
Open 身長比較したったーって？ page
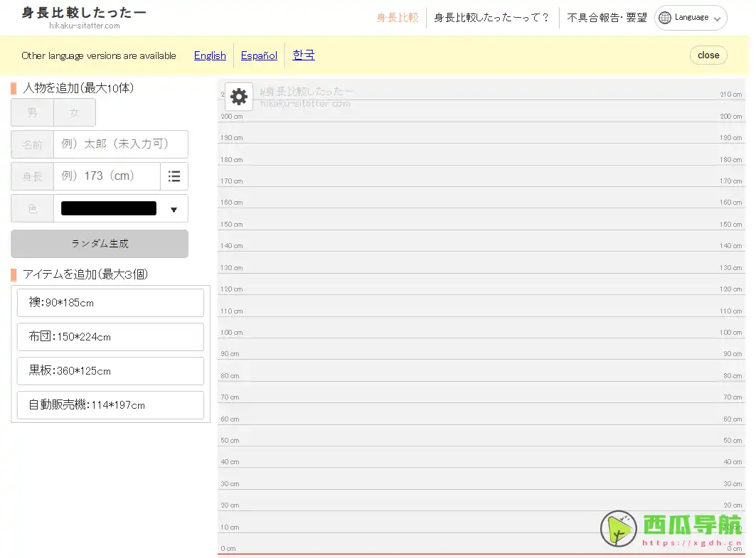491,17
